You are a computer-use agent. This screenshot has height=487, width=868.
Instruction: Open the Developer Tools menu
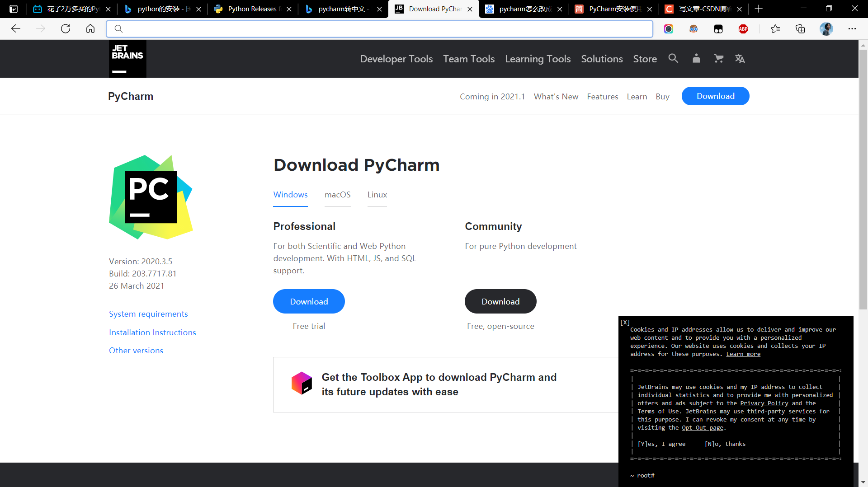(396, 59)
